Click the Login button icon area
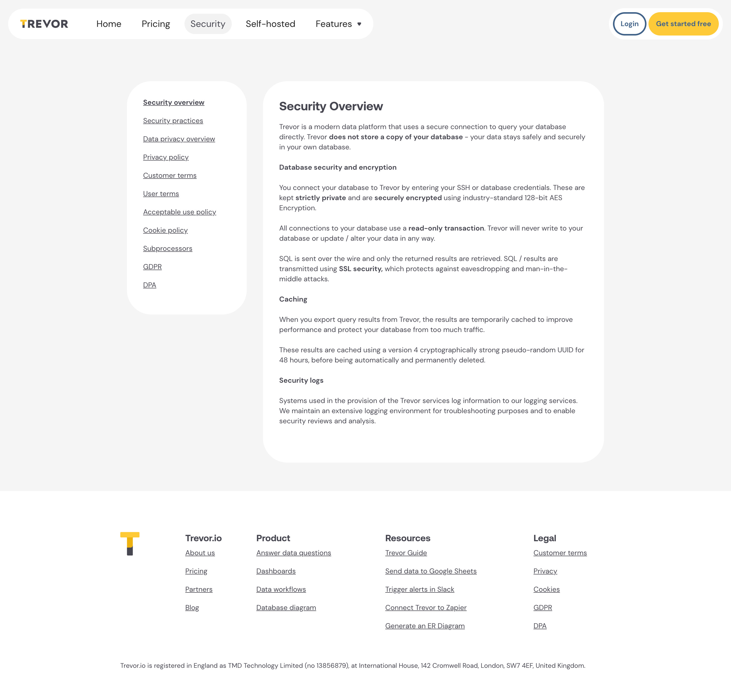731x700 pixels. (x=630, y=24)
